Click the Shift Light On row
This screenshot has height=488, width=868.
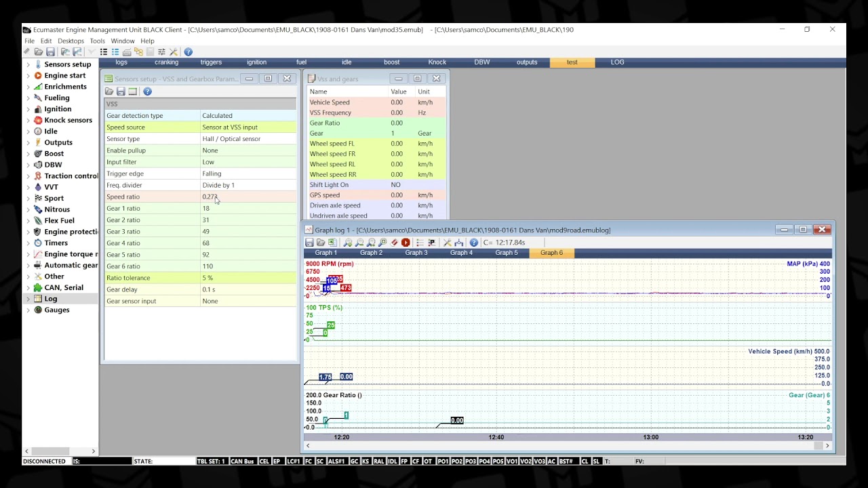point(377,184)
